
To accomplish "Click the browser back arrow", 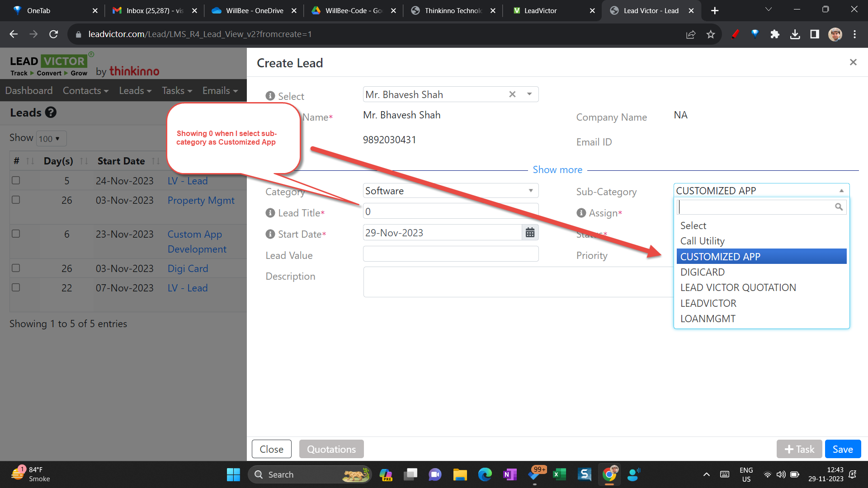I will tap(14, 34).
